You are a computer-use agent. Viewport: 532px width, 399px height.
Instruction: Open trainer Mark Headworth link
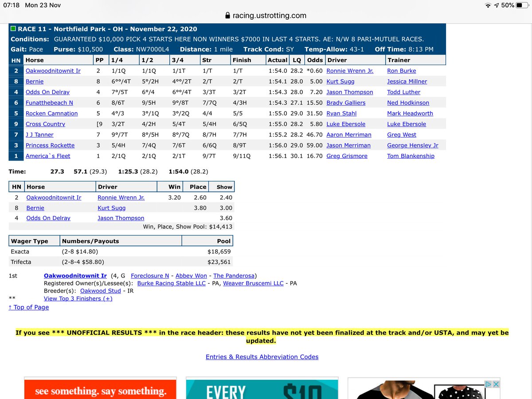pyautogui.click(x=410, y=113)
